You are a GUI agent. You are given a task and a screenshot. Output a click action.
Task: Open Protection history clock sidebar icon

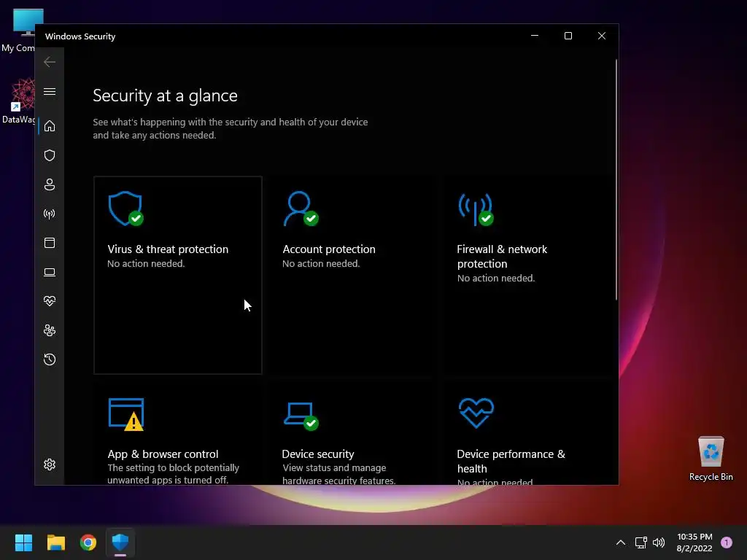(50, 359)
